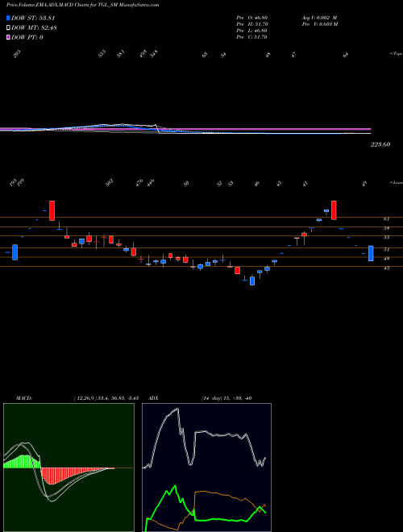Click the 'Avg V: 0.002 M' volume text
The width and height of the screenshot is (403, 532).
pyautogui.click(x=319, y=18)
